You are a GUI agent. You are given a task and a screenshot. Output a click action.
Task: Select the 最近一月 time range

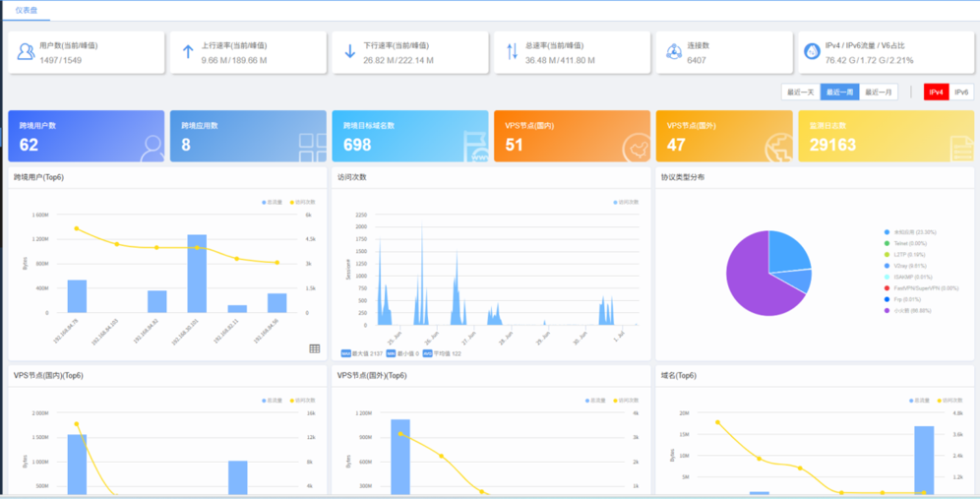pos(878,92)
